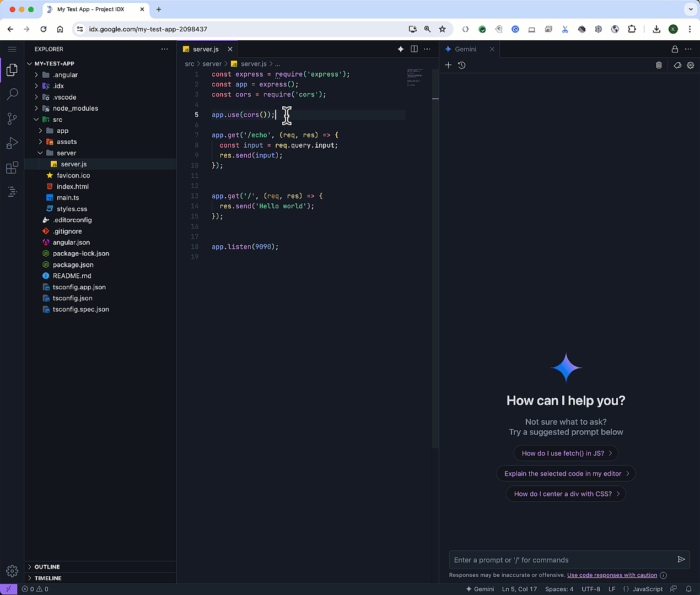Click 'Ln 5, Col 17' in status bar

pos(519,589)
